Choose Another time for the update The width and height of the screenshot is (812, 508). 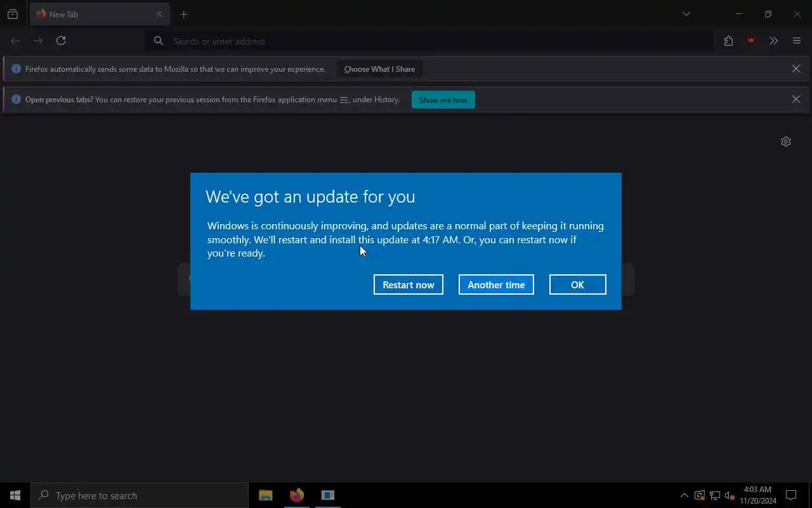pos(496,284)
